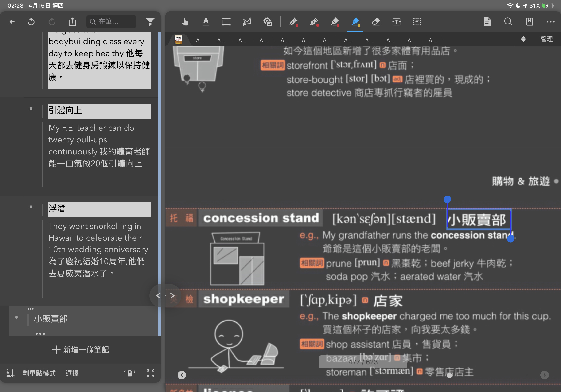Open the document search magnifier
Image resolution: width=561 pixels, height=392 pixels.
point(508,22)
